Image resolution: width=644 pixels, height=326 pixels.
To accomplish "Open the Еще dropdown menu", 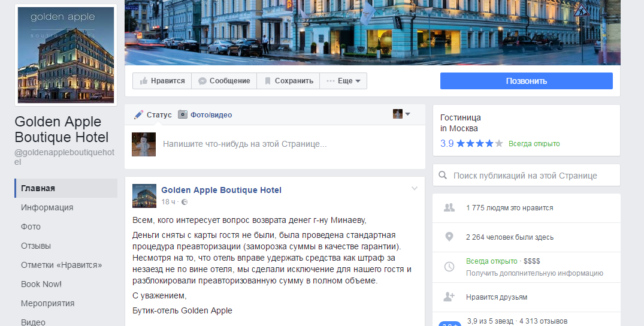I will (x=343, y=81).
